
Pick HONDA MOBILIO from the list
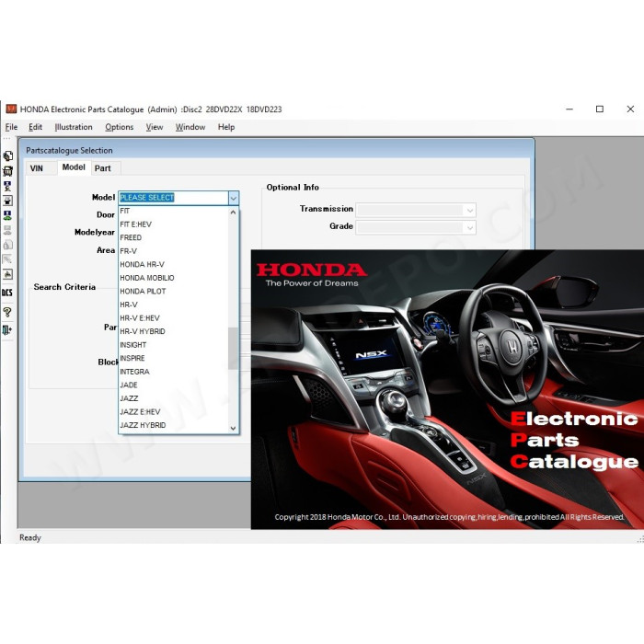click(x=173, y=278)
